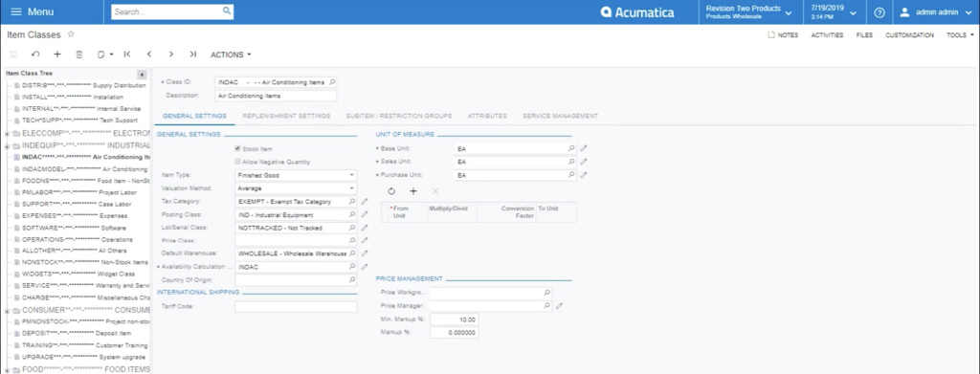The width and height of the screenshot is (980, 374).
Task: Open the Base Unit lookup magnifier
Action: pyautogui.click(x=571, y=148)
